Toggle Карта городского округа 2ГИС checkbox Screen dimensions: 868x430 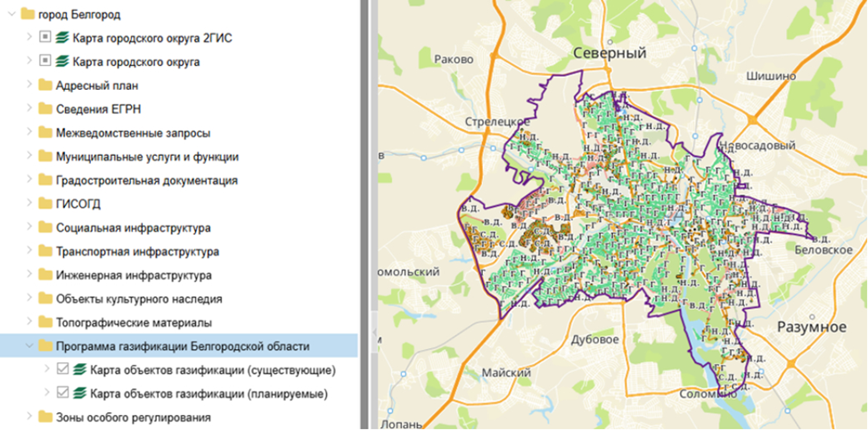[x=45, y=38]
